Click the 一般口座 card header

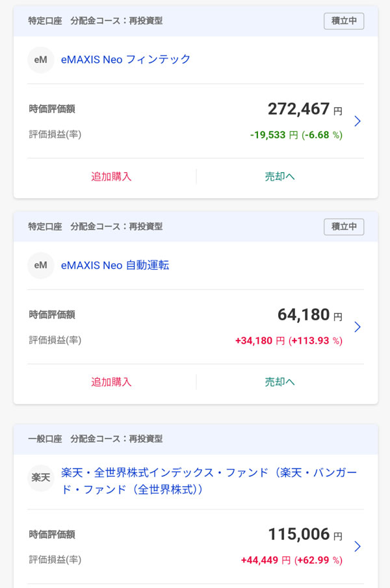195,439
